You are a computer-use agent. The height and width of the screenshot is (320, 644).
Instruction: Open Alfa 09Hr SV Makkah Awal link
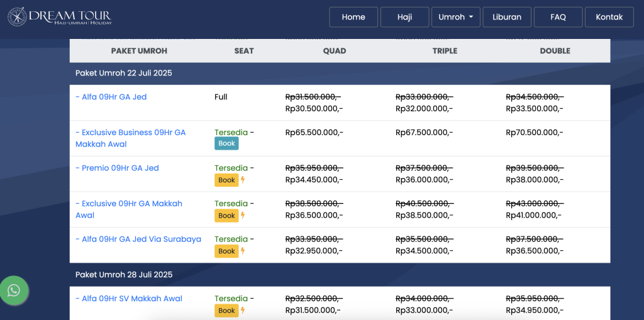click(129, 299)
